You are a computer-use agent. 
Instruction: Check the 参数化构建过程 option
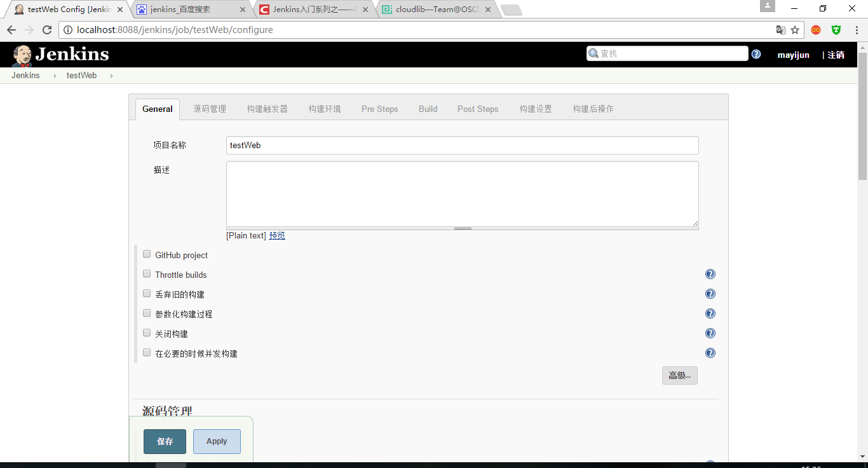point(147,313)
